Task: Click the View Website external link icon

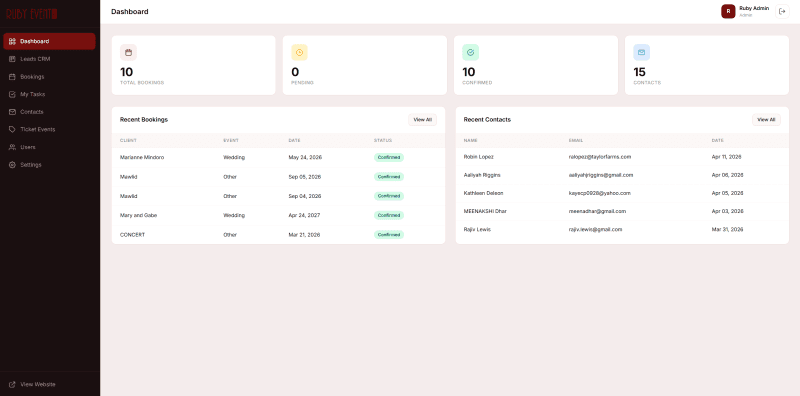Action: (12, 384)
